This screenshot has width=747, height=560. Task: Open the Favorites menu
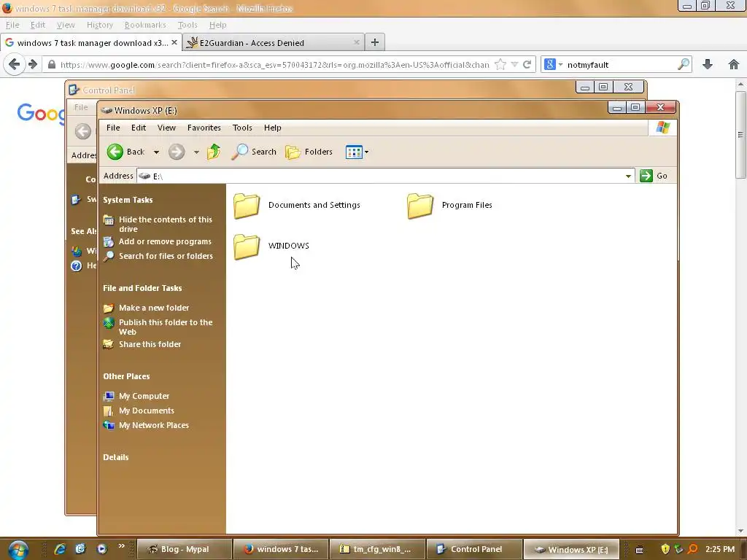click(204, 128)
